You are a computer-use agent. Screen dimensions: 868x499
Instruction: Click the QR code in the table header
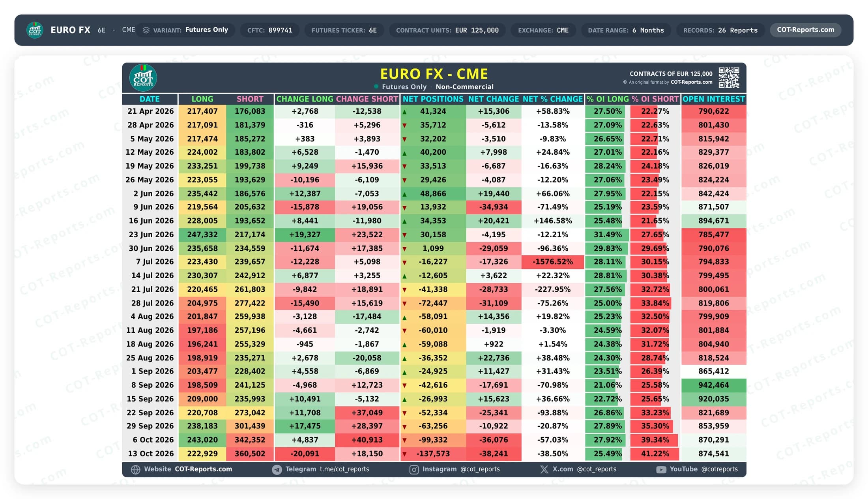pos(729,77)
